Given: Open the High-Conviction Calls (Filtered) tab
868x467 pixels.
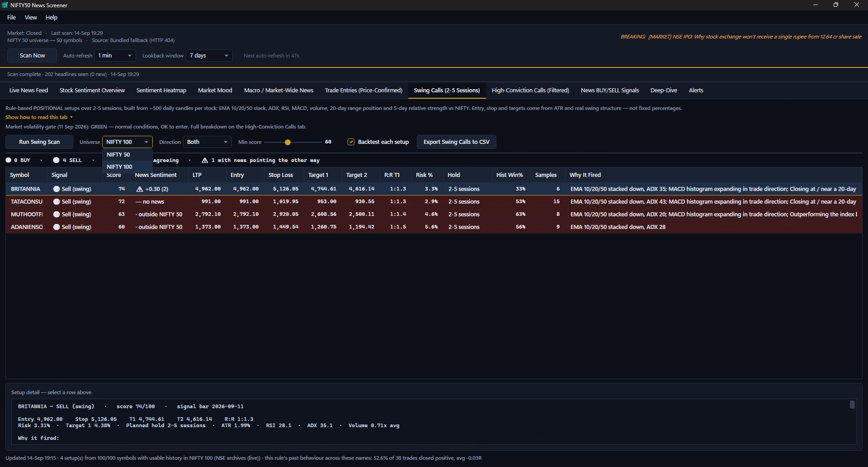Looking at the screenshot, I should [530, 91].
